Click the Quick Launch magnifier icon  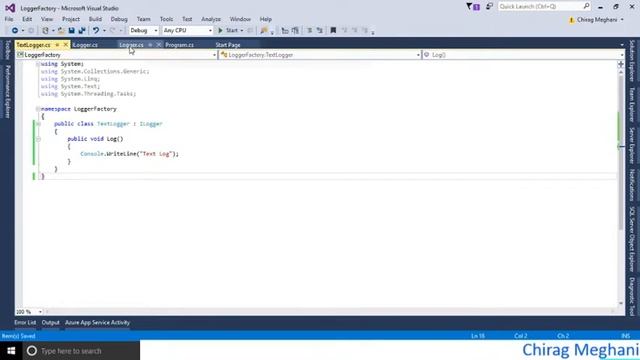[586, 7]
